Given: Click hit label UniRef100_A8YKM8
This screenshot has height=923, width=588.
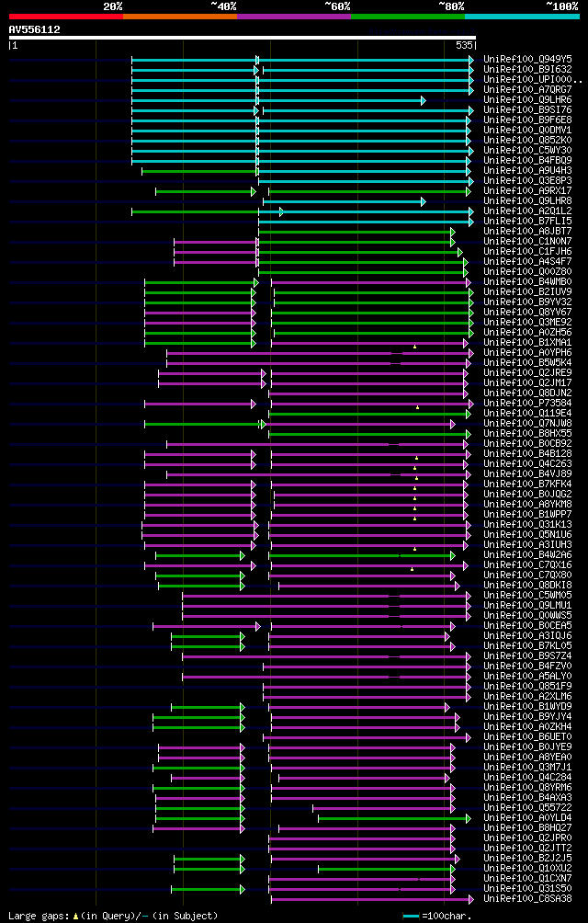Looking at the screenshot, I should click(527, 505).
